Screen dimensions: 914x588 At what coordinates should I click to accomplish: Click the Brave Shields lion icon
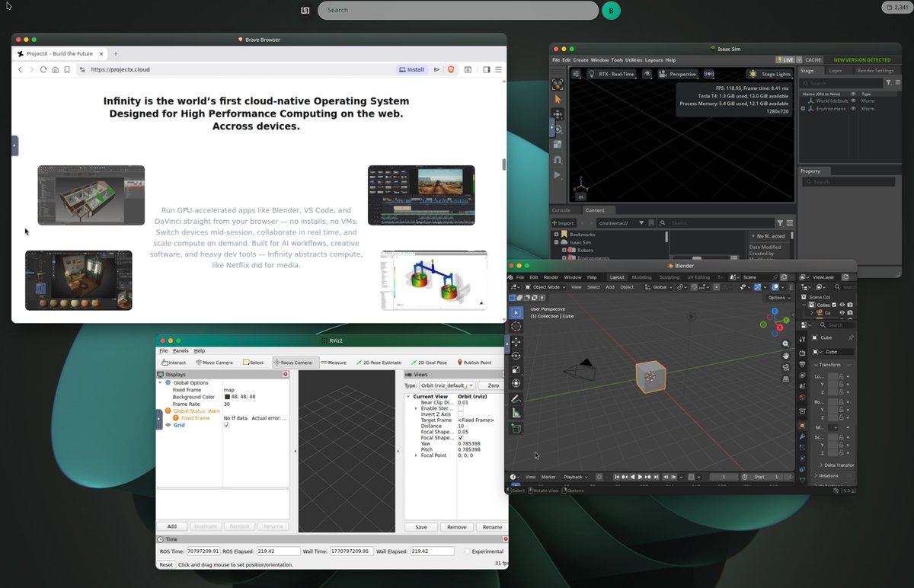pos(450,69)
